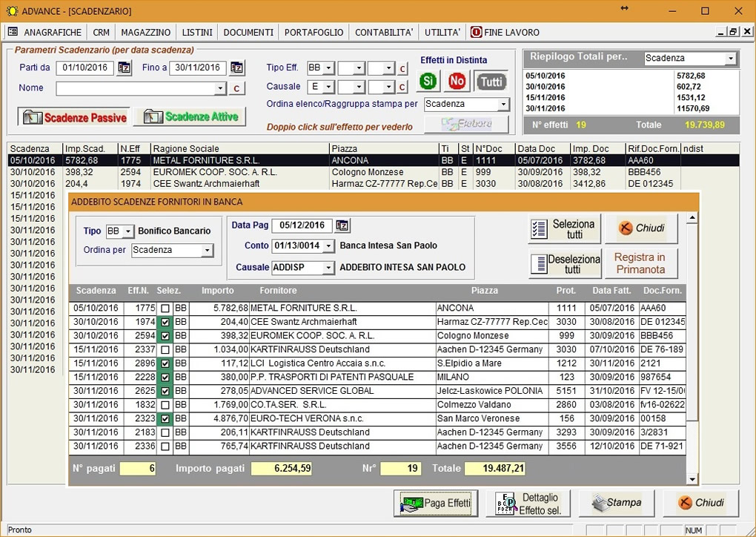The width and height of the screenshot is (756, 537).
Task: Click the Paga Effetti button
Action: click(x=436, y=503)
